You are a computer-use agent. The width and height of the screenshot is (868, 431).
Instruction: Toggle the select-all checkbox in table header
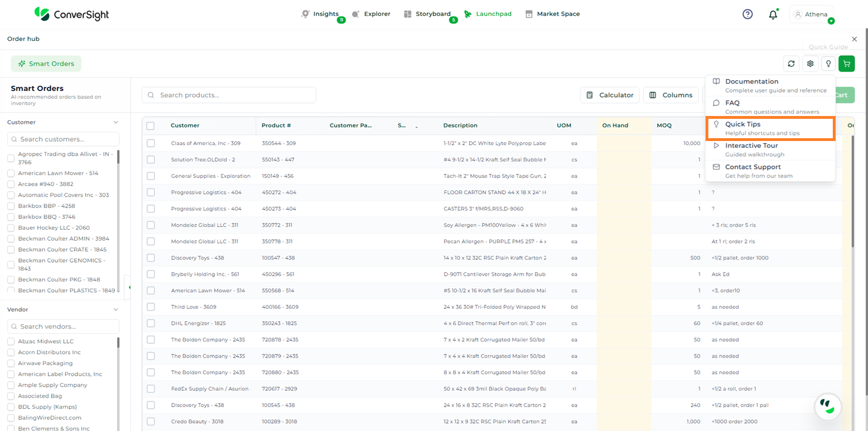151,126
